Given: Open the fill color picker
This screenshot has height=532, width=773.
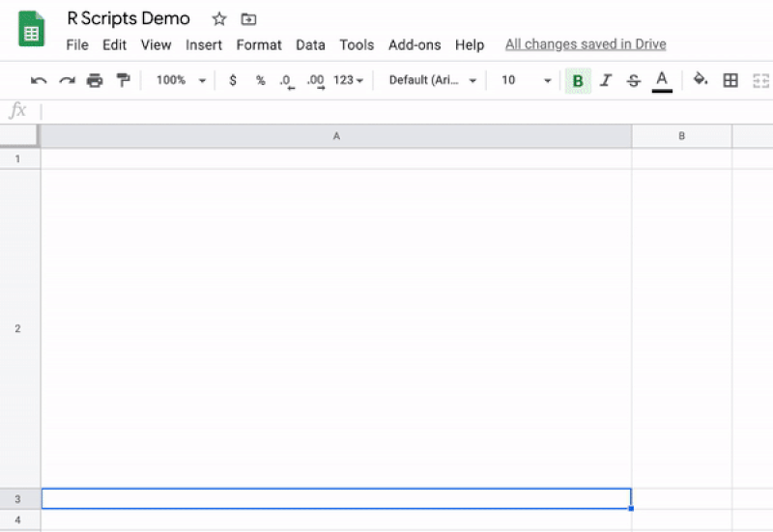Looking at the screenshot, I should (701, 79).
